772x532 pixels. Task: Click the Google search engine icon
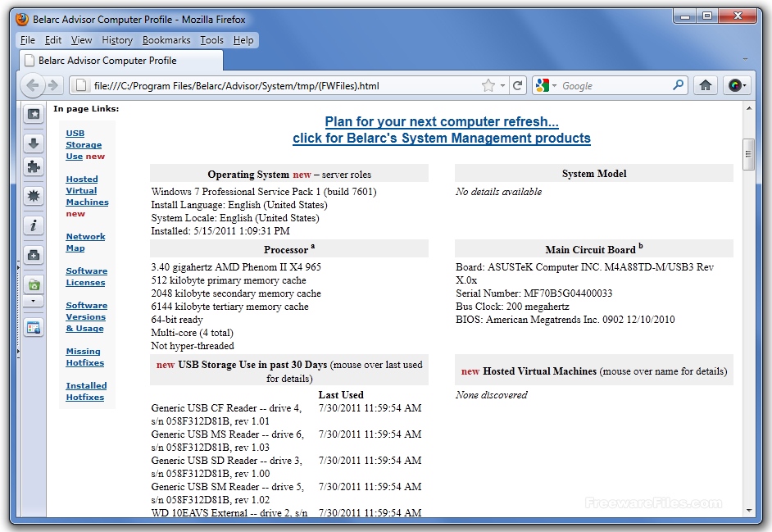pyautogui.click(x=542, y=86)
